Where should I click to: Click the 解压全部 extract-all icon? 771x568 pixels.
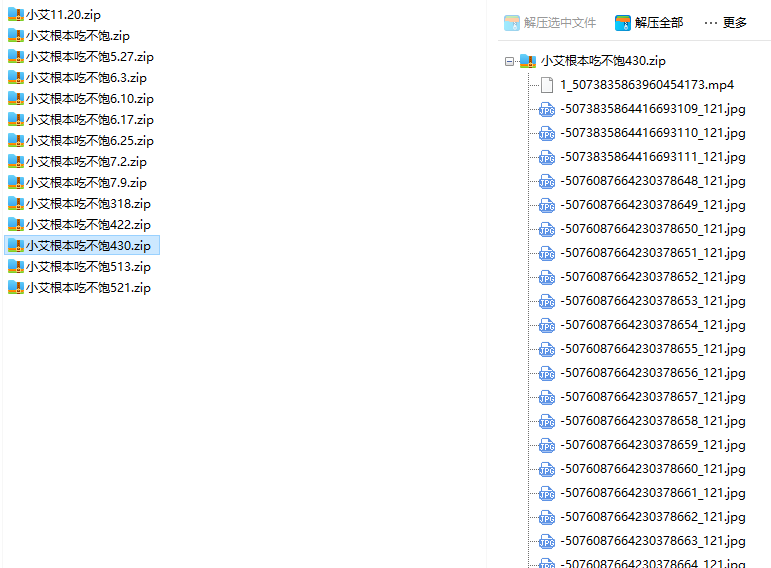623,22
